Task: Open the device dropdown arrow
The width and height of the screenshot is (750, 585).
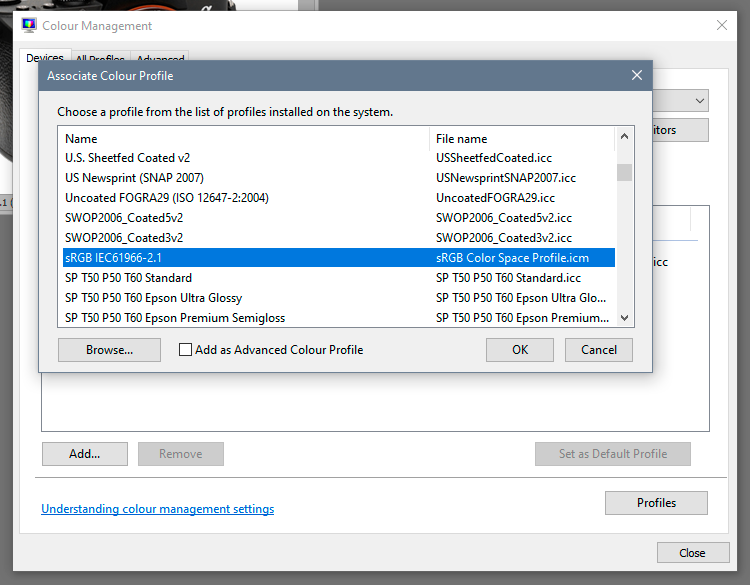Action: (x=699, y=100)
